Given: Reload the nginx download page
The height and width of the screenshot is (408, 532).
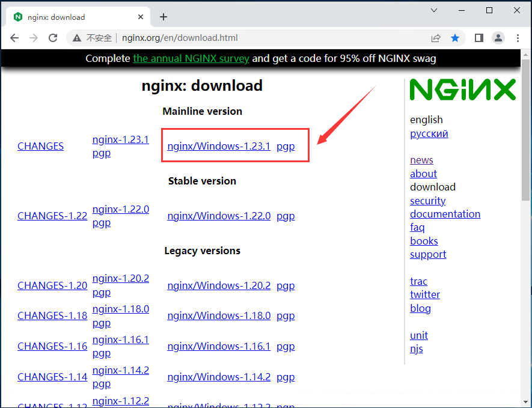Looking at the screenshot, I should pyautogui.click(x=53, y=37).
